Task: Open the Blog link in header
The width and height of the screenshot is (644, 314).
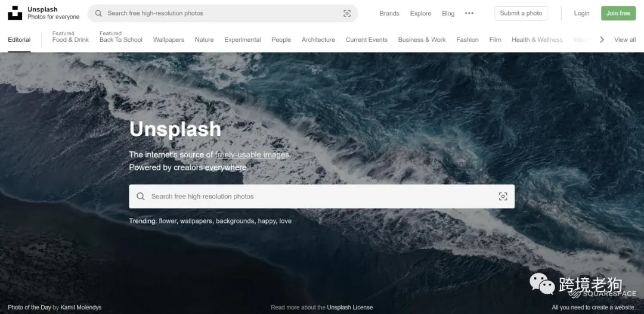Action: click(448, 13)
